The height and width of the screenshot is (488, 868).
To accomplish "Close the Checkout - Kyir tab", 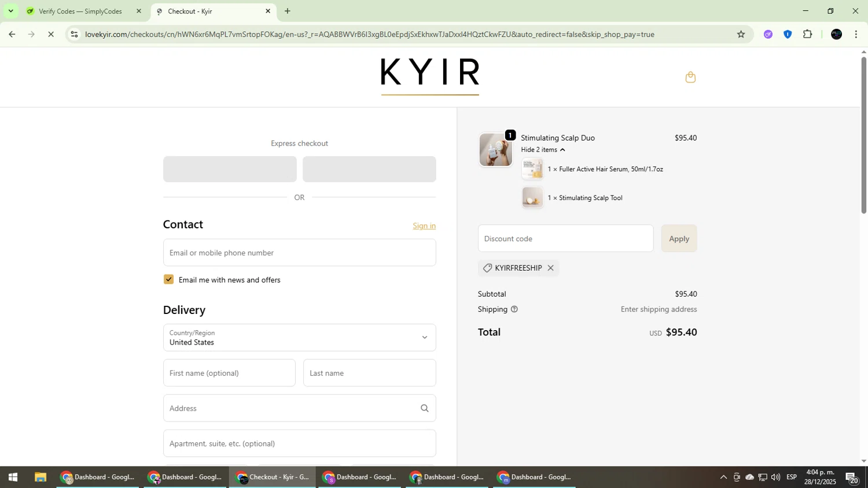I will (268, 11).
